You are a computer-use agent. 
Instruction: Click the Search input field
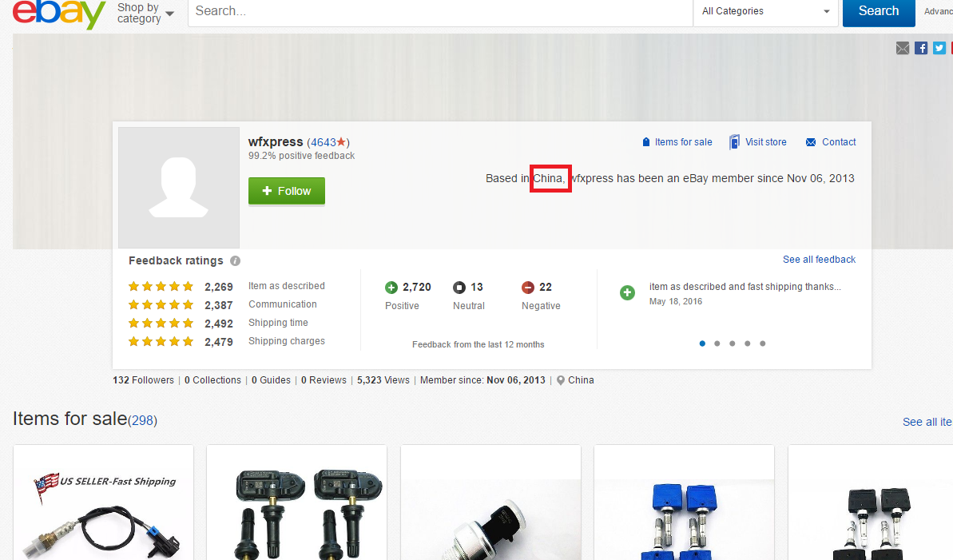(441, 11)
